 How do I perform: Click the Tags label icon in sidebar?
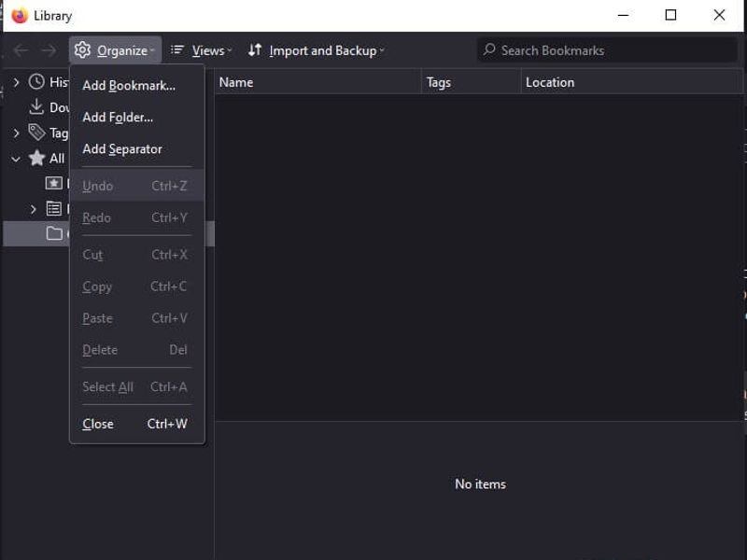[x=36, y=133]
